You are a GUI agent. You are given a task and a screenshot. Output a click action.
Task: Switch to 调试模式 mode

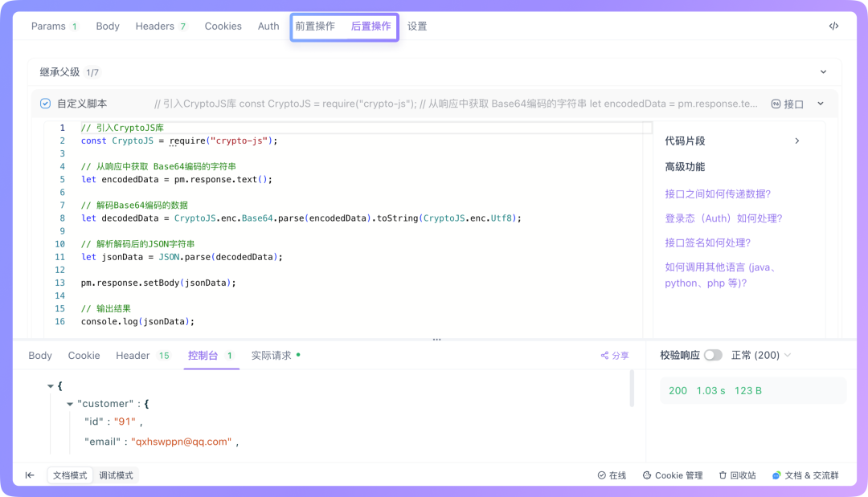point(115,475)
